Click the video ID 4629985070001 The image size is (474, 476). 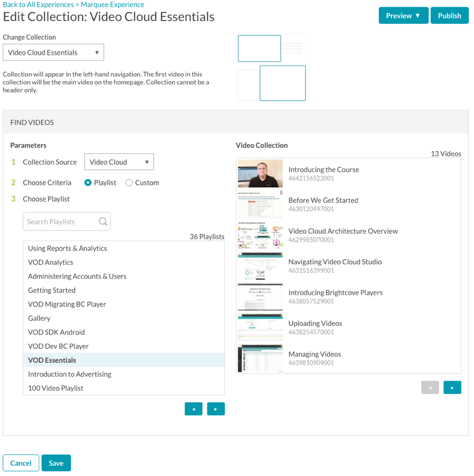[x=311, y=240]
